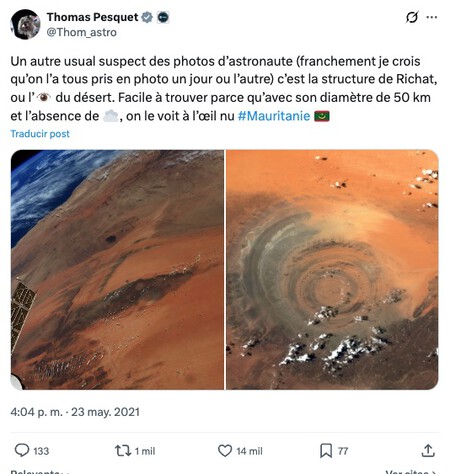Click the repost arrows icon
The height and width of the screenshot is (474, 450).
(123, 451)
